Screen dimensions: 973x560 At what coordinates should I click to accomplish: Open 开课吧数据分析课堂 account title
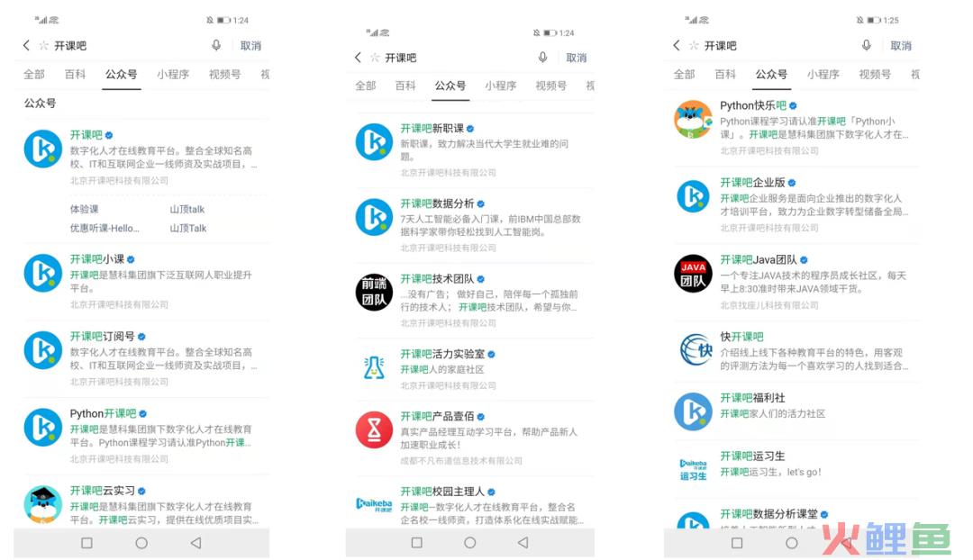click(768, 513)
